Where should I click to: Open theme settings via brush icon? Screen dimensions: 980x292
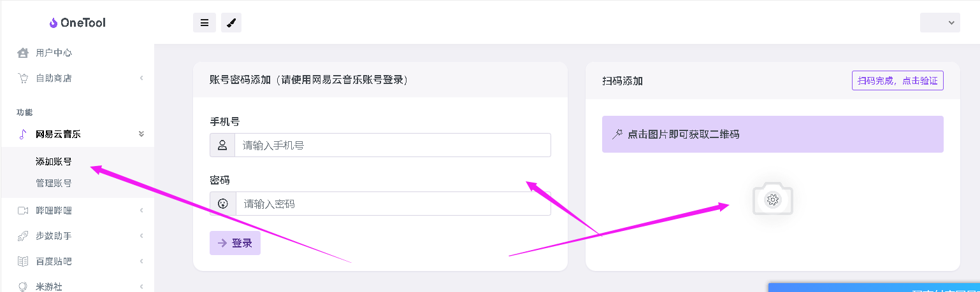pos(231,22)
